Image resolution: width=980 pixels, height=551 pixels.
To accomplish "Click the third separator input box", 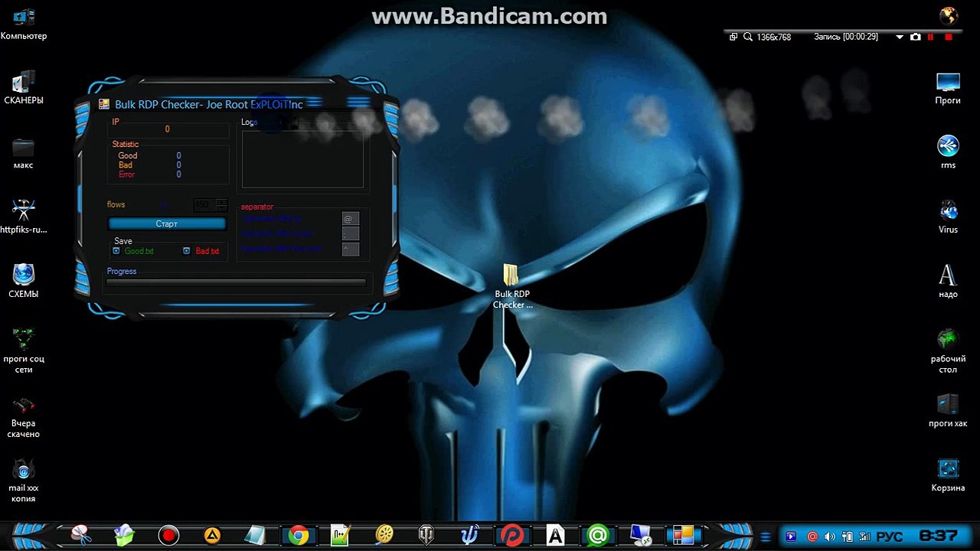I will [x=351, y=249].
